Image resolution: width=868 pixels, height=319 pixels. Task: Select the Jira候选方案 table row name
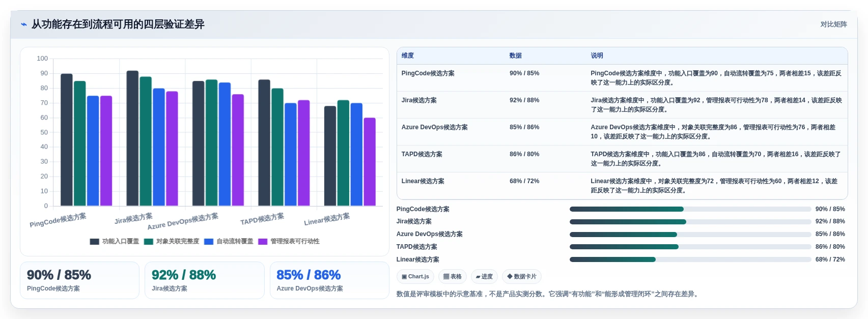pos(419,100)
